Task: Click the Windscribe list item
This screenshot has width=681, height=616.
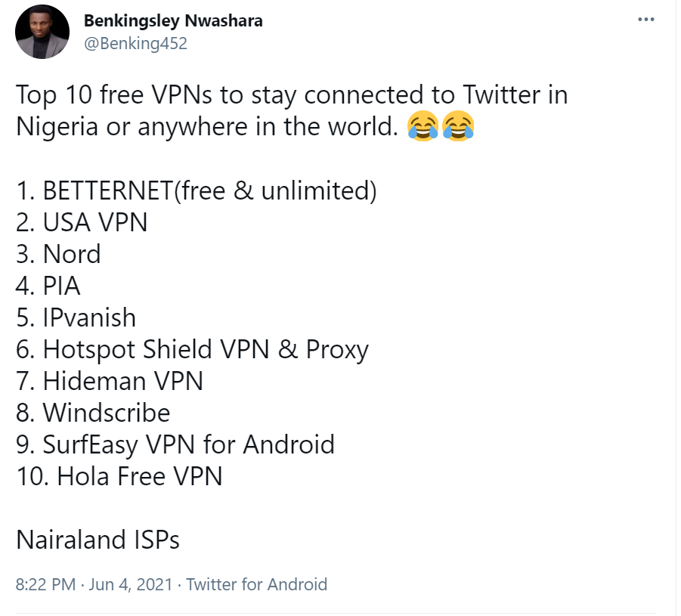Action: pos(93,413)
